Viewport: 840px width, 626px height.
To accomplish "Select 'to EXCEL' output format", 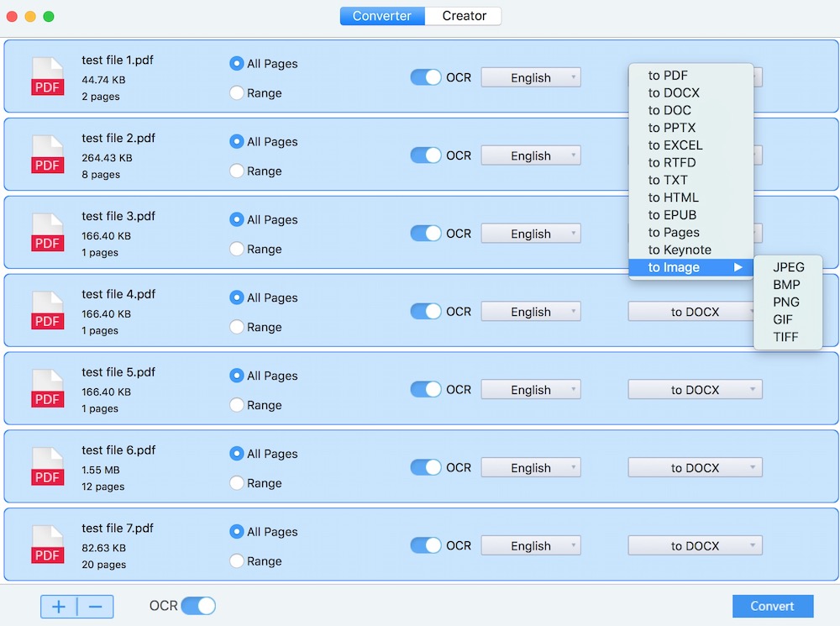I will click(x=675, y=145).
